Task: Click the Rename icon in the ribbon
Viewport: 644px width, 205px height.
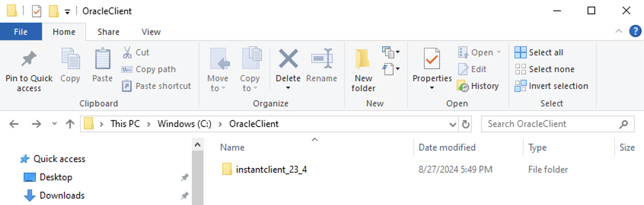Action: (x=322, y=59)
